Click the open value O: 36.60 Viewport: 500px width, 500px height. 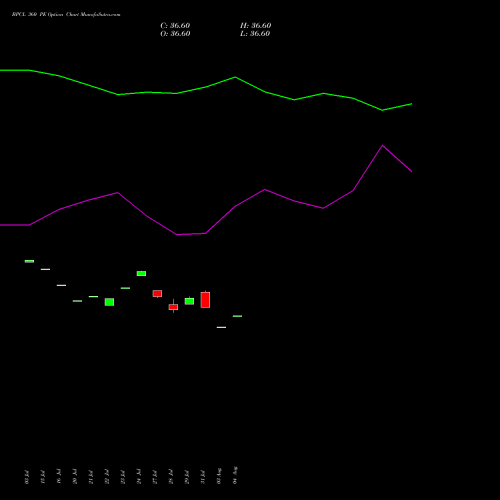[175, 34]
